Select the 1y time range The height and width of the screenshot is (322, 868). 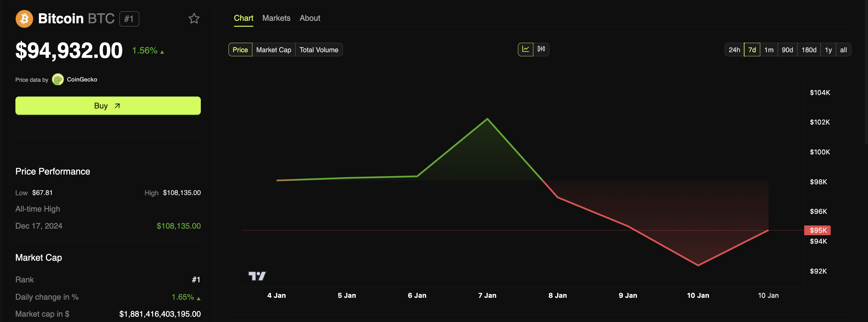coord(828,50)
